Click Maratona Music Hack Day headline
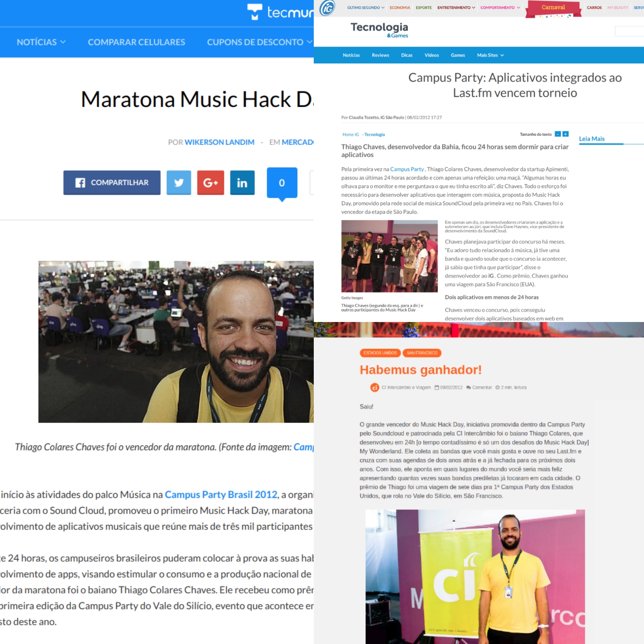 (197, 100)
